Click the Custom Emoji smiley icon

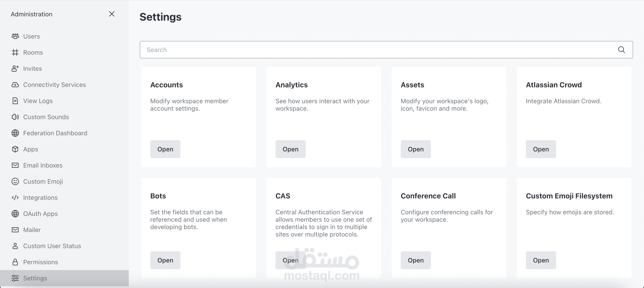(x=15, y=182)
